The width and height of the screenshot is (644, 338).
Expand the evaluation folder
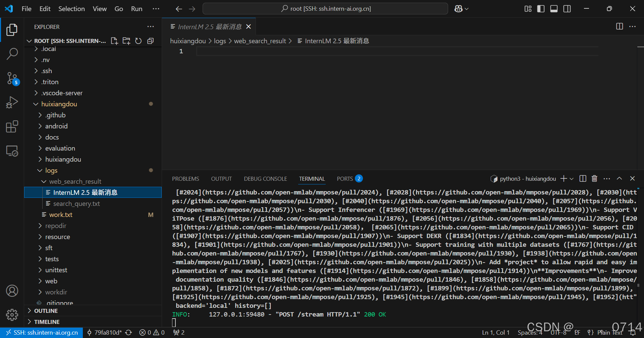click(93, 148)
